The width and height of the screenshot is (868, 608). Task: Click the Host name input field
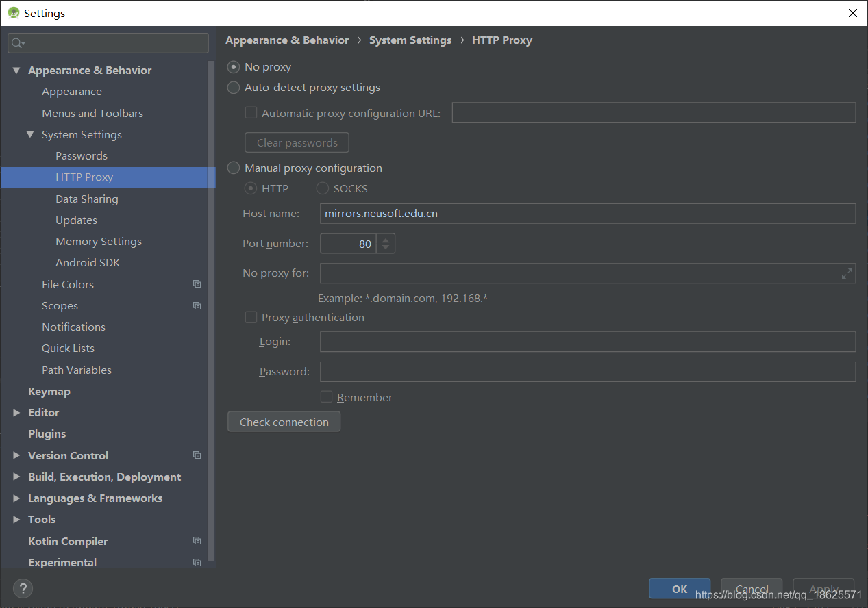[x=588, y=213]
